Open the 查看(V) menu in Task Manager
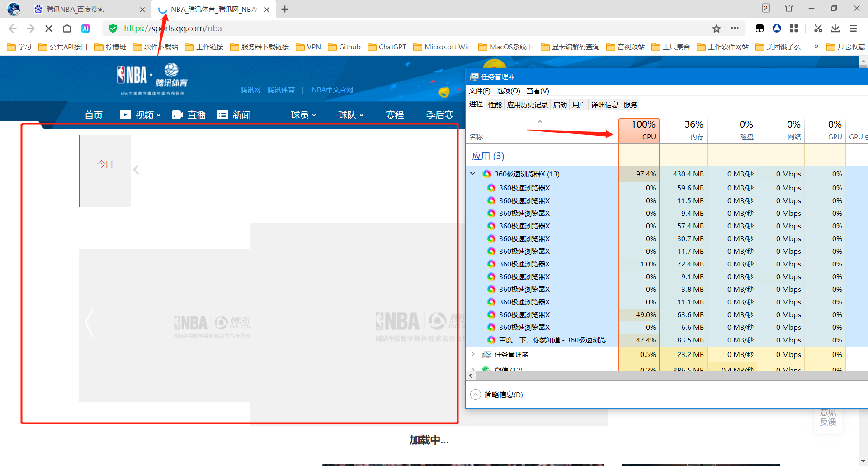Screen dimensions: 868x466 pos(538,91)
